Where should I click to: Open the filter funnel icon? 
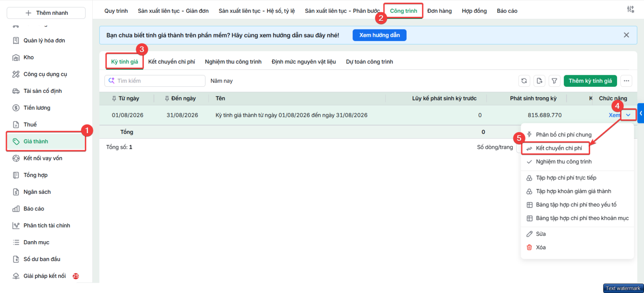tap(554, 81)
